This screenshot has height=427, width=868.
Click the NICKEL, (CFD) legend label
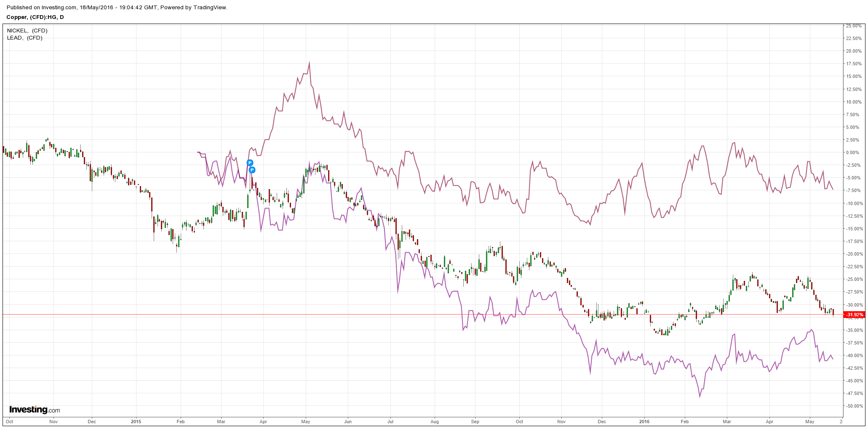click(27, 31)
